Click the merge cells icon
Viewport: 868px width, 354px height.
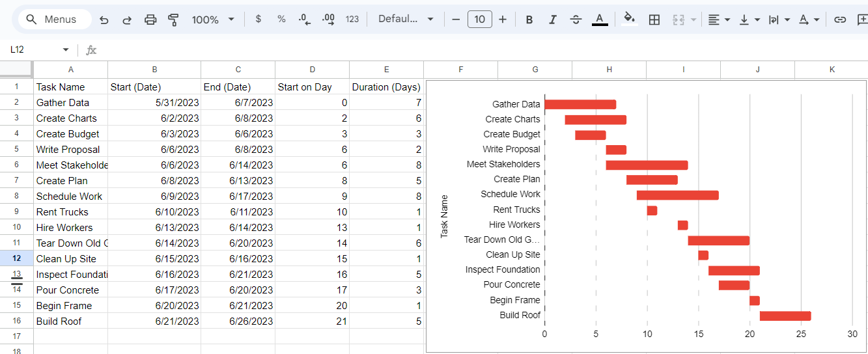click(679, 20)
